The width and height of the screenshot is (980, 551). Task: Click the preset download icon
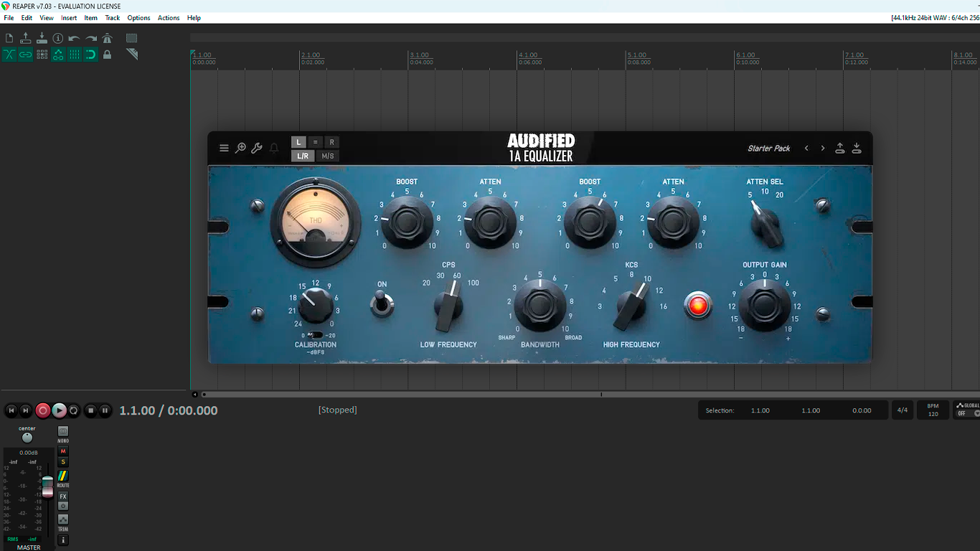[x=857, y=148]
